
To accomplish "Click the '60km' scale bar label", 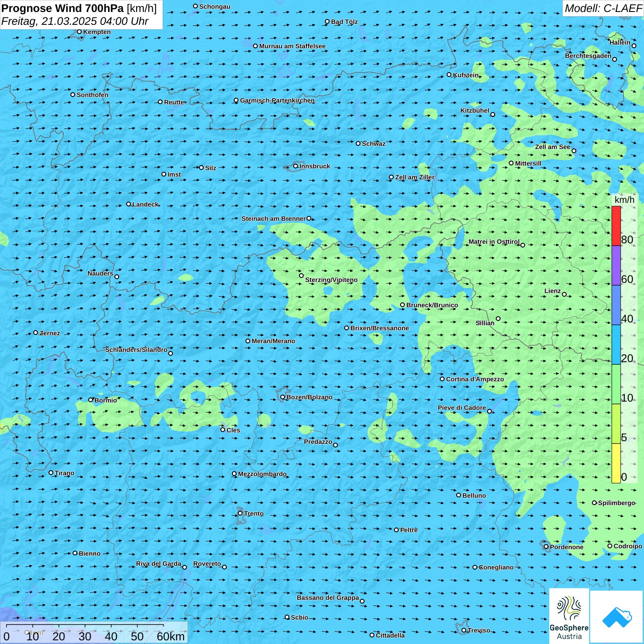I will [171, 636].
